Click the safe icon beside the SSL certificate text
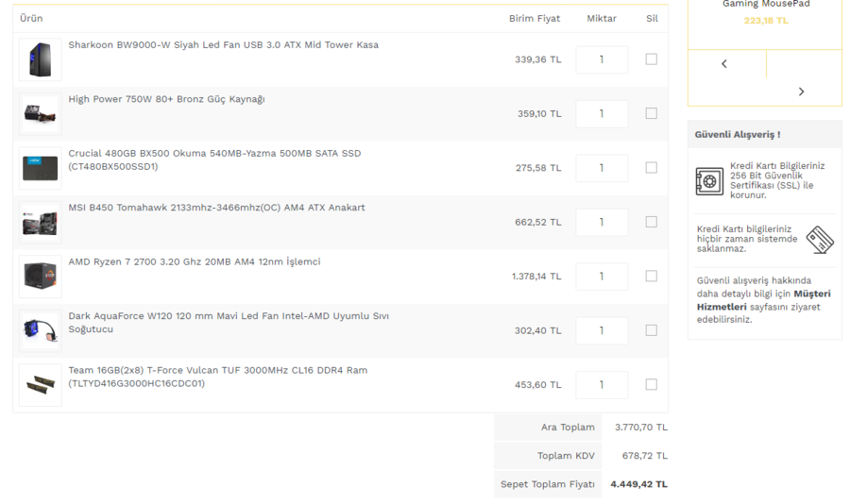850x504 pixels. [x=709, y=180]
